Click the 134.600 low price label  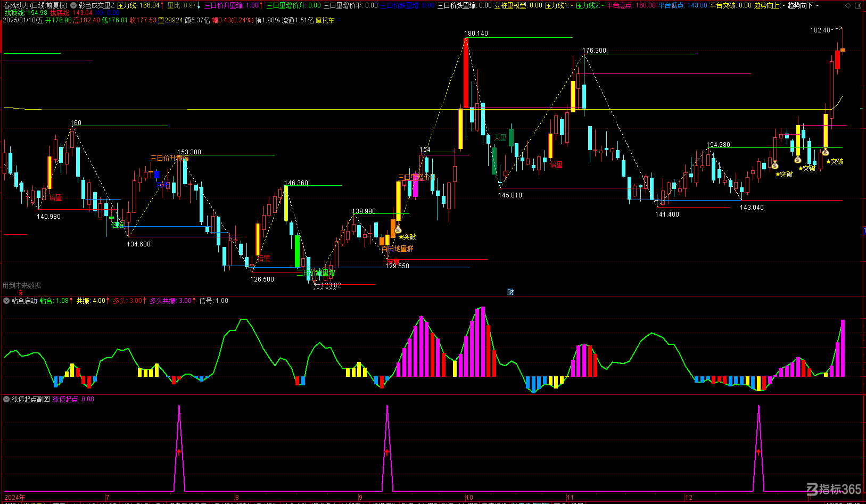[x=138, y=244]
